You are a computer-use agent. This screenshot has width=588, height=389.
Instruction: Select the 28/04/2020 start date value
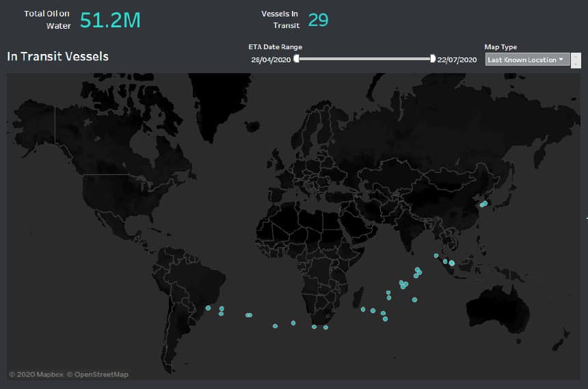[271, 59]
